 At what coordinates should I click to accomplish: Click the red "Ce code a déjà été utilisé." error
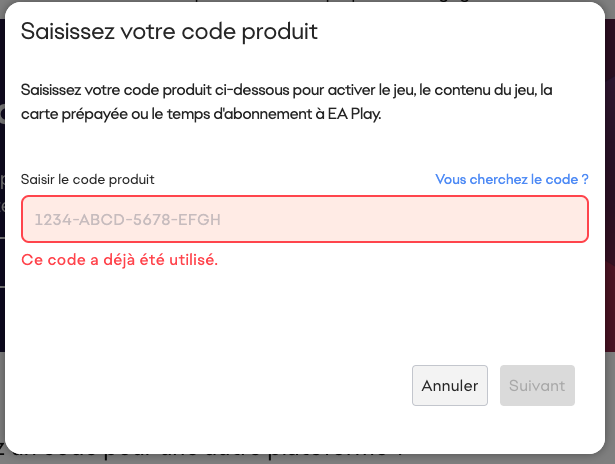point(120,261)
